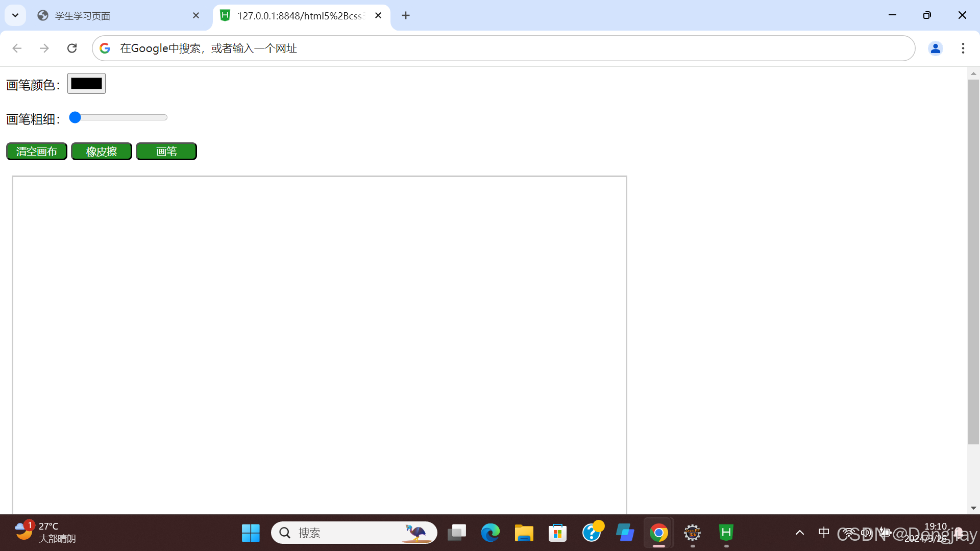Select the 橡皮擦 eraser button
980x551 pixels.
[101, 152]
